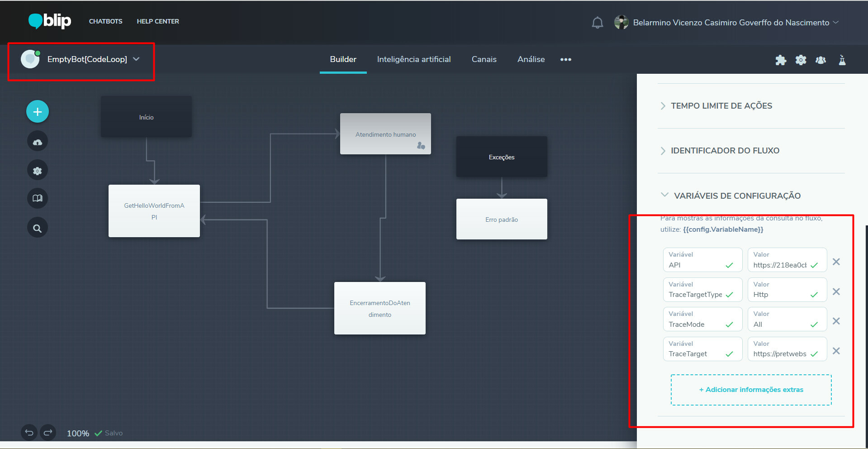
Task: Click the EmptyBot avatar icon
Action: pyautogui.click(x=30, y=59)
